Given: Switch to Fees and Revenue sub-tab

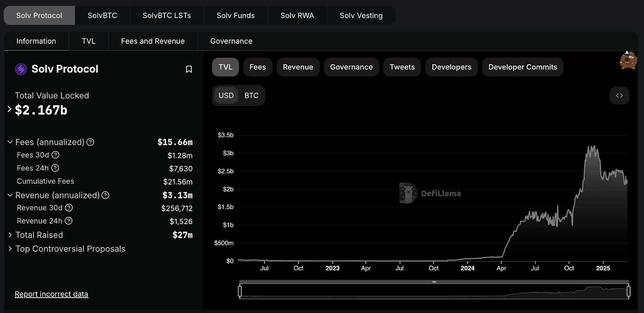Looking at the screenshot, I should tap(153, 41).
